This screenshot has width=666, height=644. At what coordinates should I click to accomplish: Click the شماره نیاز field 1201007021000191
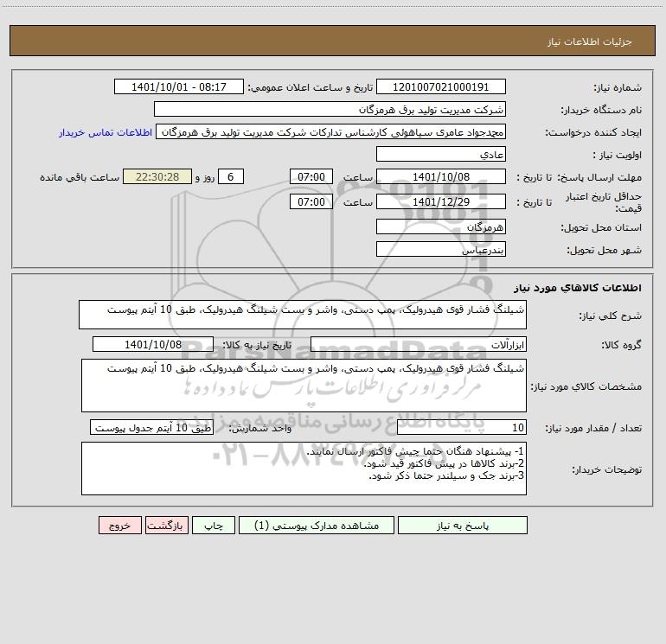coord(441,86)
